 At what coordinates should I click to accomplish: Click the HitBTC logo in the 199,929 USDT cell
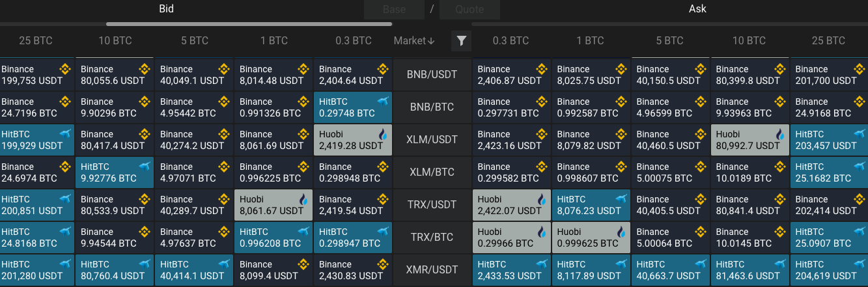(x=65, y=134)
